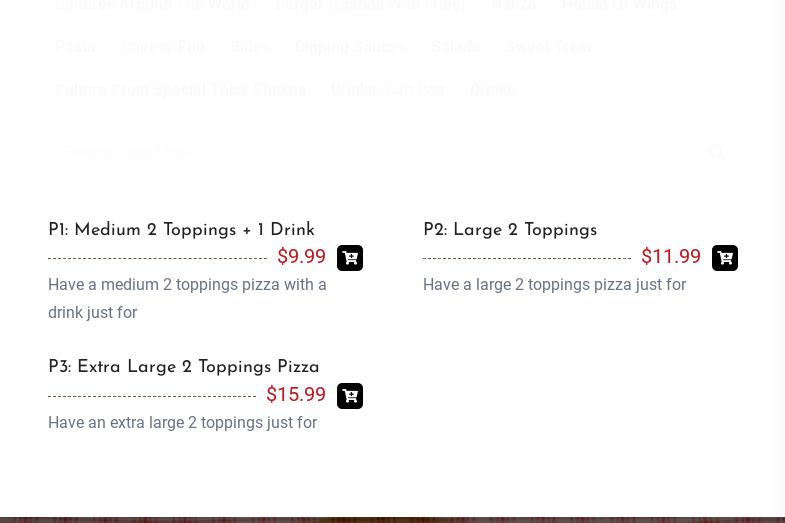Open the Pasta category tab
Image resolution: width=785 pixels, height=523 pixels.
click(75, 47)
